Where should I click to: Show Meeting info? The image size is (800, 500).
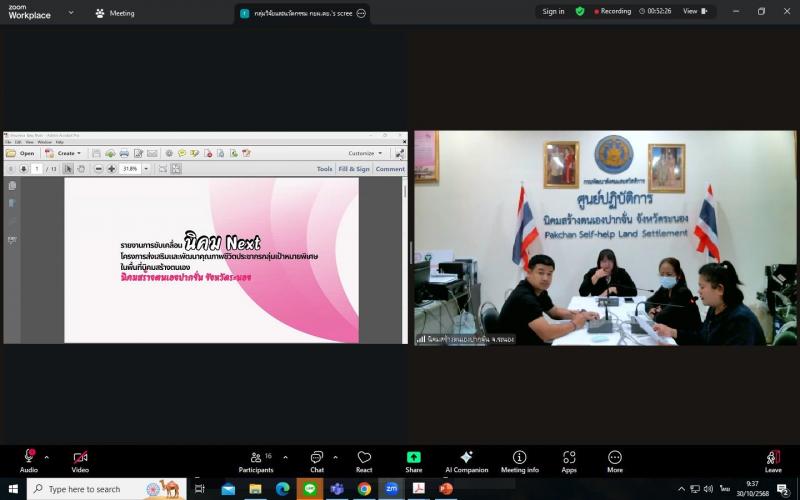pos(519,460)
